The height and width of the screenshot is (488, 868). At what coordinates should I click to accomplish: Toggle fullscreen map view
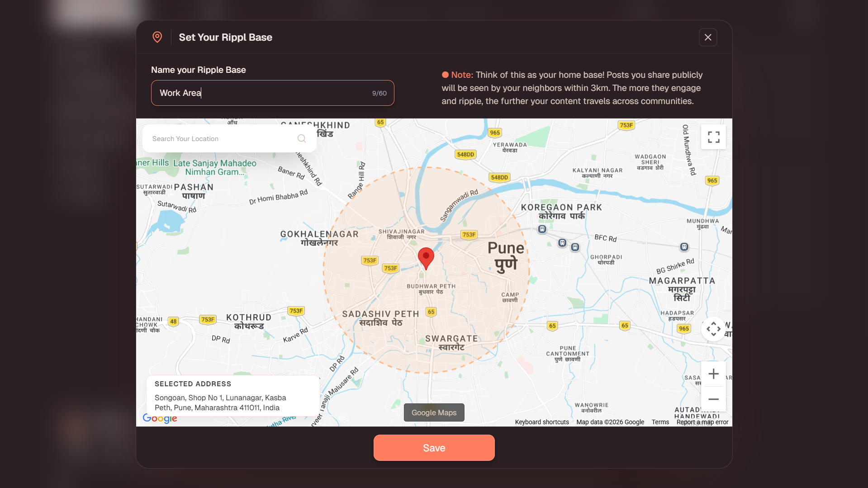713,137
